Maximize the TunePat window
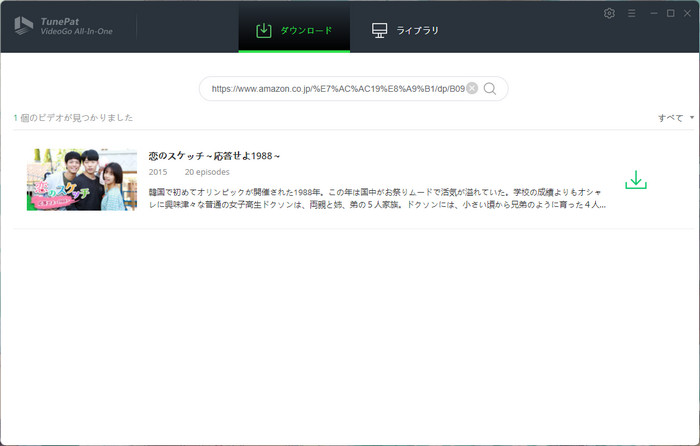Screen dimensions: 700x446 (x=671, y=13)
